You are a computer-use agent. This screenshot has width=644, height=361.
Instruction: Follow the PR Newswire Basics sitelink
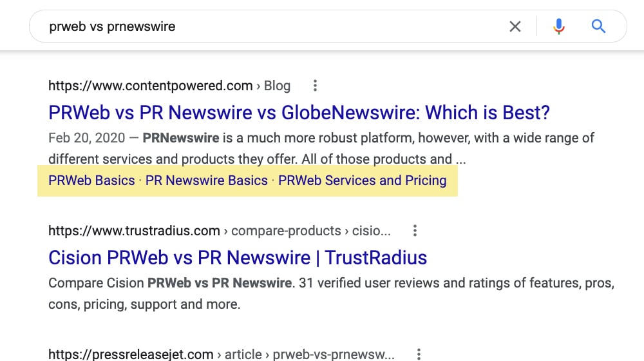tap(207, 180)
